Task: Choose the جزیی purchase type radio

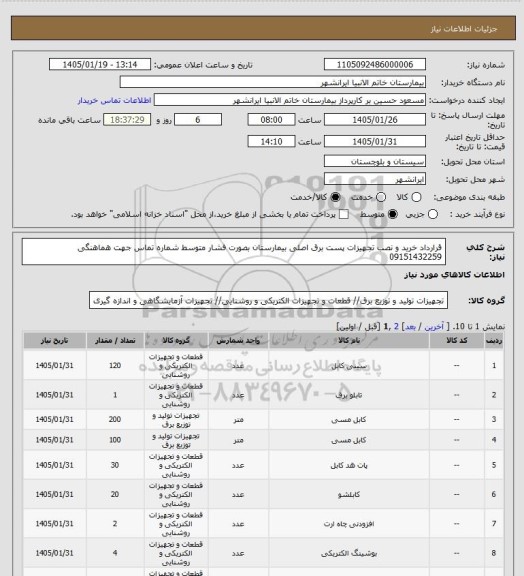Action: click(433, 214)
